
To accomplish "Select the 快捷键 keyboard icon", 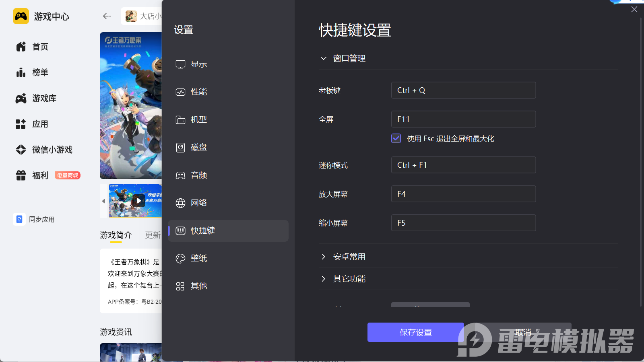I will pos(180,231).
